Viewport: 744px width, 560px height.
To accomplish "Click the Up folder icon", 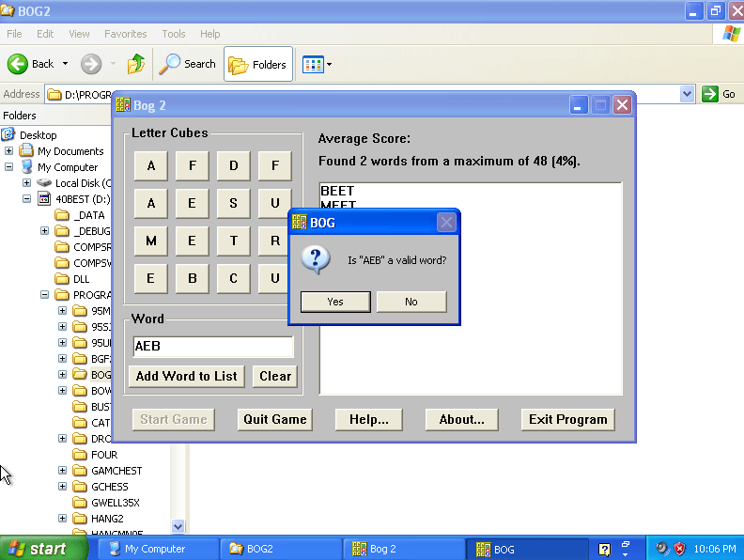I will pos(136,64).
